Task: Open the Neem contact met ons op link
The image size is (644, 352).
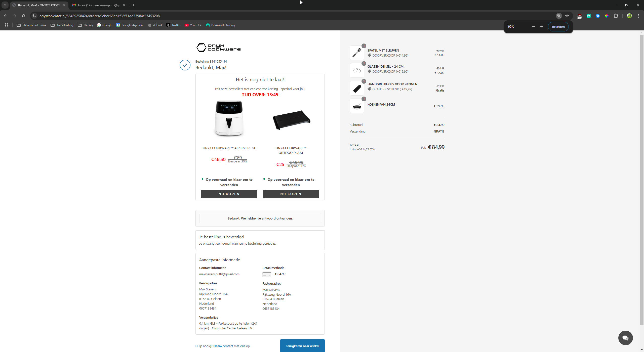Action: tap(231, 346)
